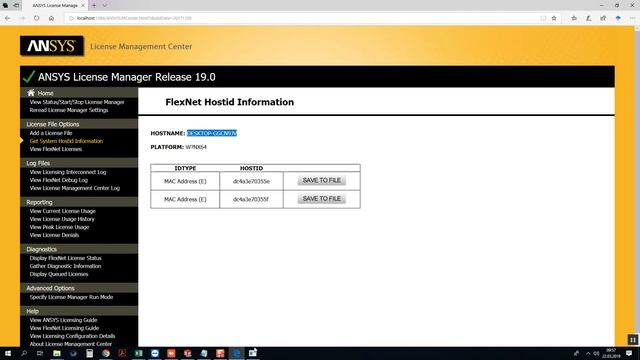Click the ANSYS logo in the header
640x360 pixels.
(x=51, y=46)
